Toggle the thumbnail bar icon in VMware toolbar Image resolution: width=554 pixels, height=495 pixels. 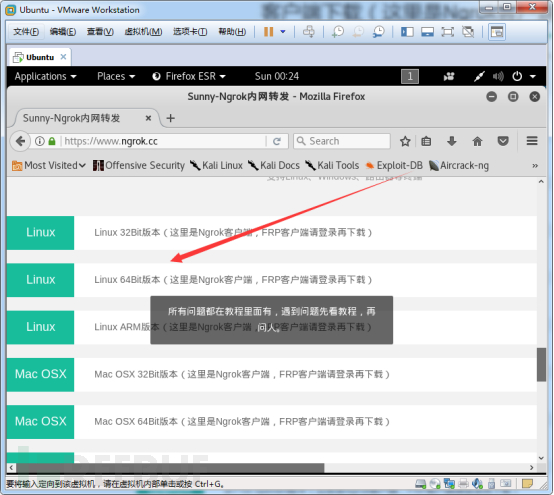coord(427,32)
